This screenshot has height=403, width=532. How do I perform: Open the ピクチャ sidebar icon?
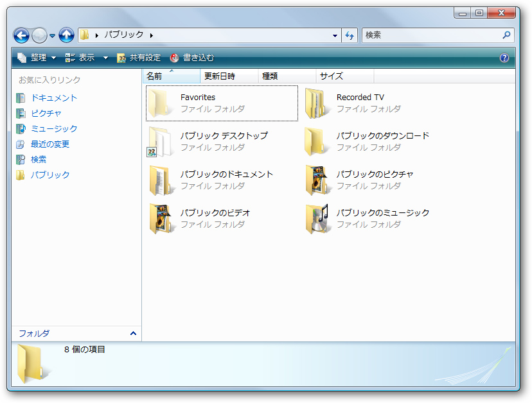point(22,113)
